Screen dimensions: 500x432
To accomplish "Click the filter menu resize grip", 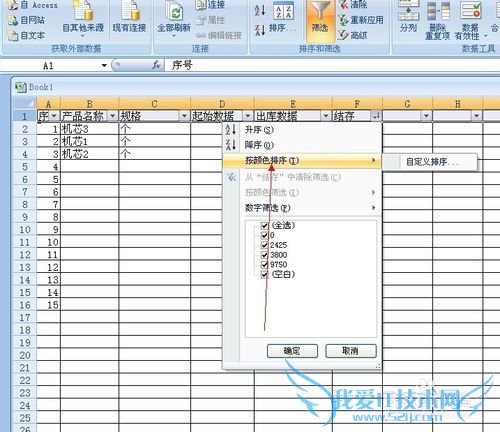I will click(x=378, y=366).
